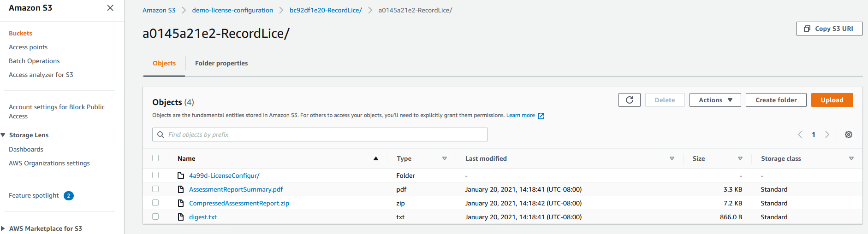
Task: Click page number 1 in pagination
Action: tap(814, 135)
